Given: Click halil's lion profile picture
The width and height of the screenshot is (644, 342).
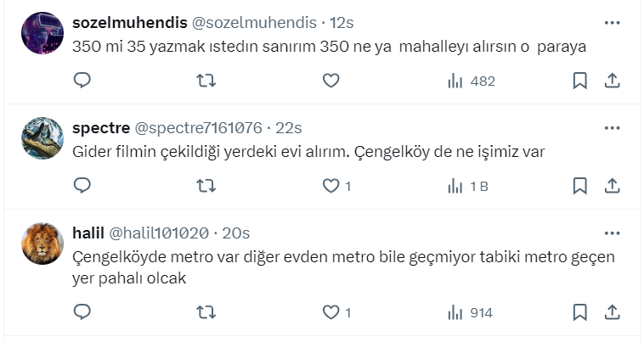Looking at the screenshot, I should 42,244.
